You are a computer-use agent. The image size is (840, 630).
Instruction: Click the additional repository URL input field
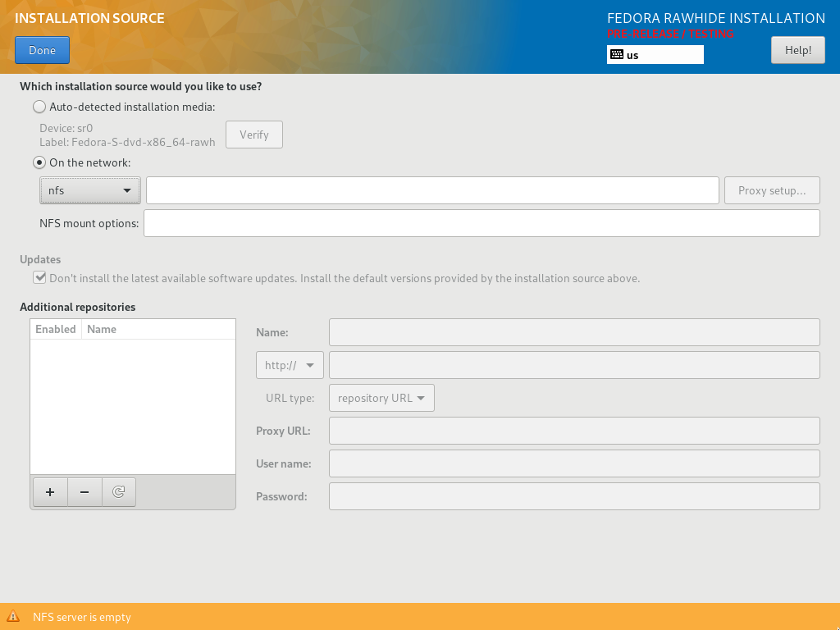(574, 365)
